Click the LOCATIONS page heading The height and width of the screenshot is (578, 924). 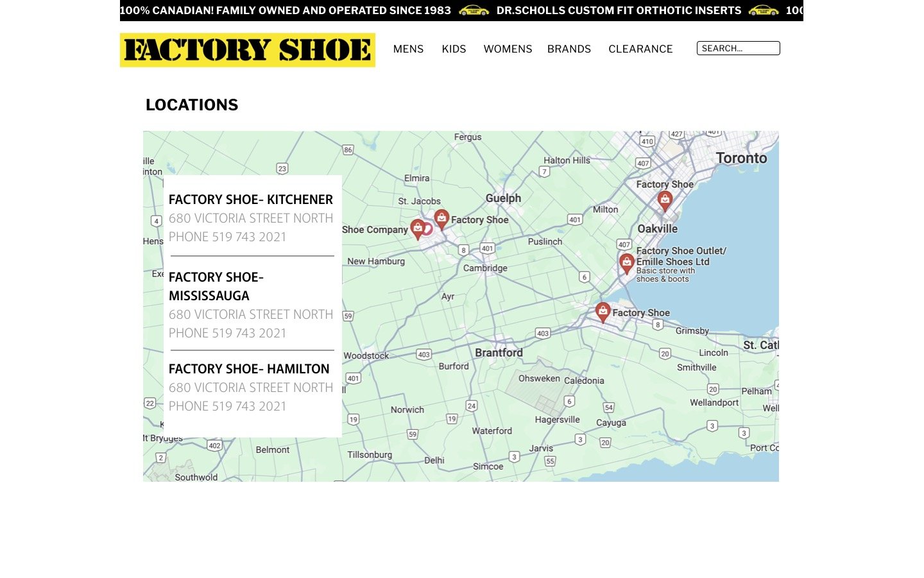pos(192,105)
